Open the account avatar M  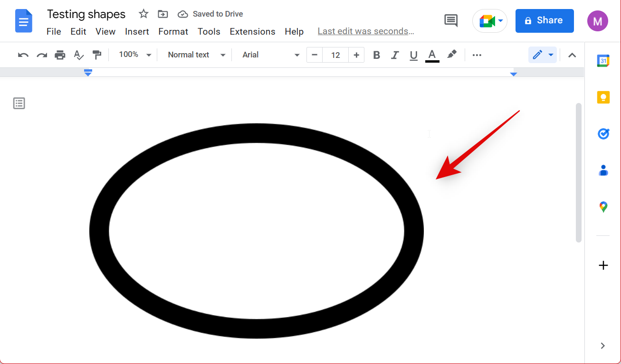598,21
